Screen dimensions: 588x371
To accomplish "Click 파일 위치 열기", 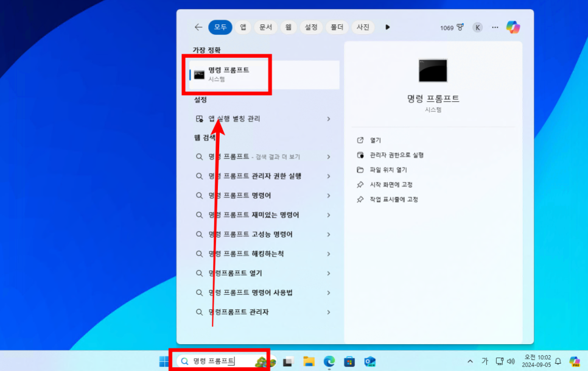I will coord(382,170).
